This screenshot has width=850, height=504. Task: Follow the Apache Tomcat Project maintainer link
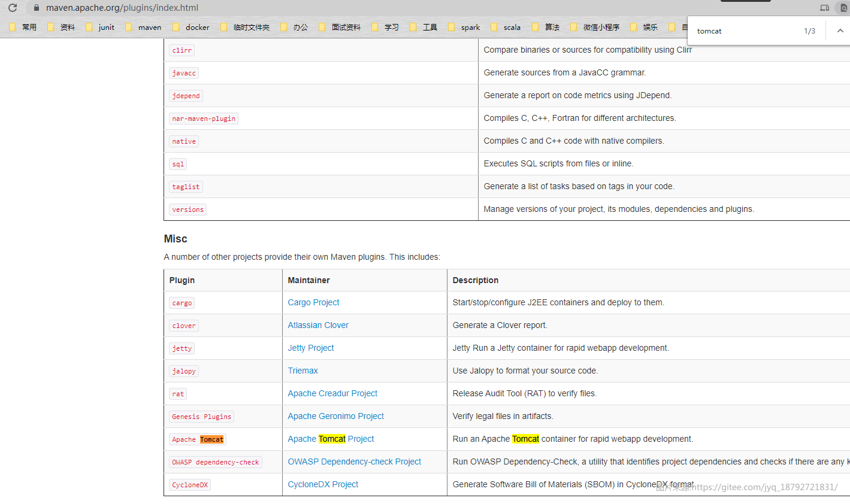[331, 439]
